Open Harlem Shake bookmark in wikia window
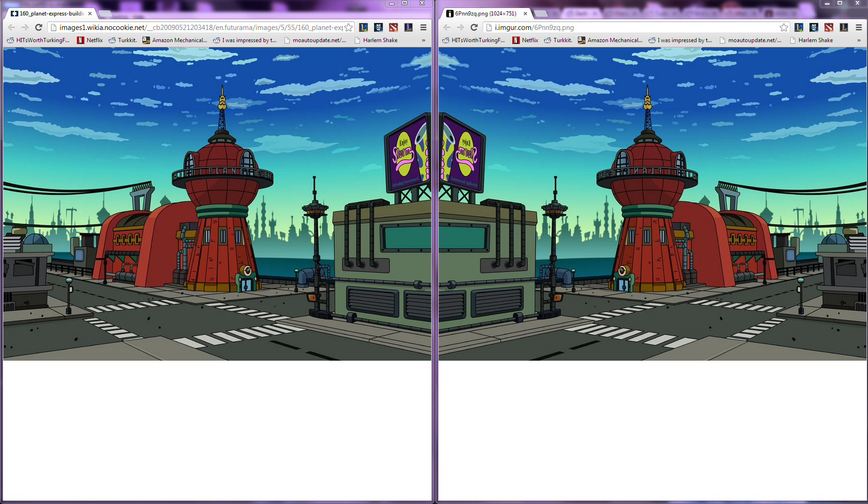Screen dimensions: 868x504 coord(376,40)
